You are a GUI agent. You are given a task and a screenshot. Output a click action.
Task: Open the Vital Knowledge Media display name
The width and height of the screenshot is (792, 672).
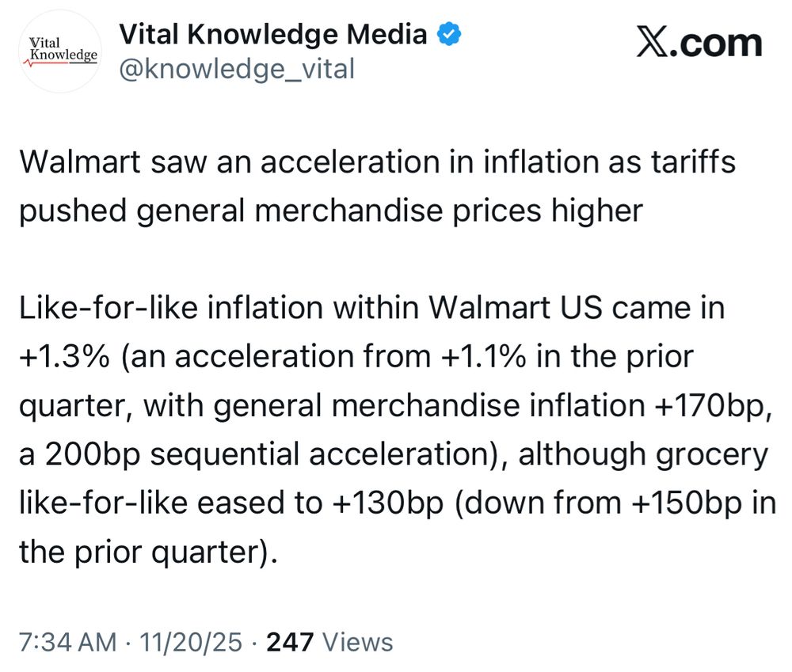point(272,34)
